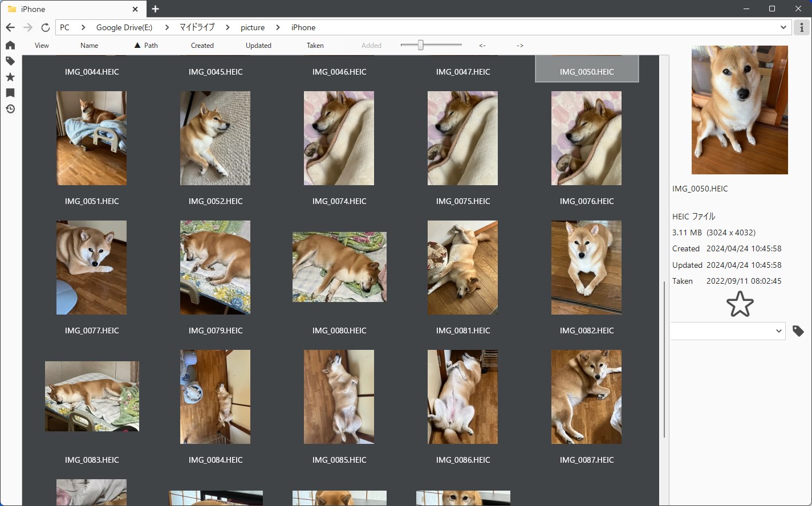This screenshot has height=506, width=812.
Task: Toggle the info panel icon
Action: [x=802, y=27]
